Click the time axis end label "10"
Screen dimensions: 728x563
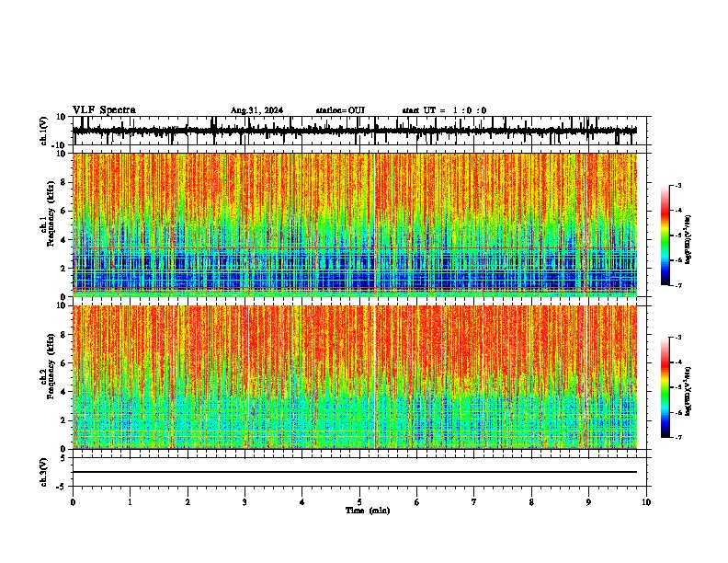point(646,502)
